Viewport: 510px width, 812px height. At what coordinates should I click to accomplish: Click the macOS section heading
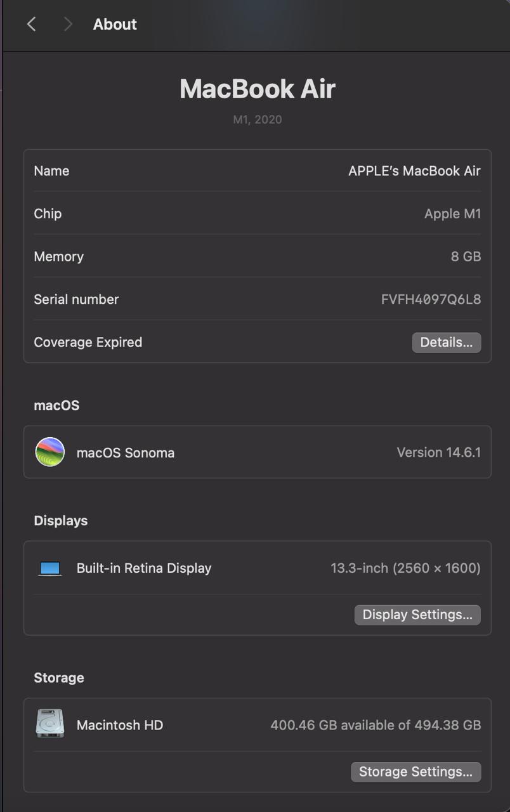click(56, 405)
